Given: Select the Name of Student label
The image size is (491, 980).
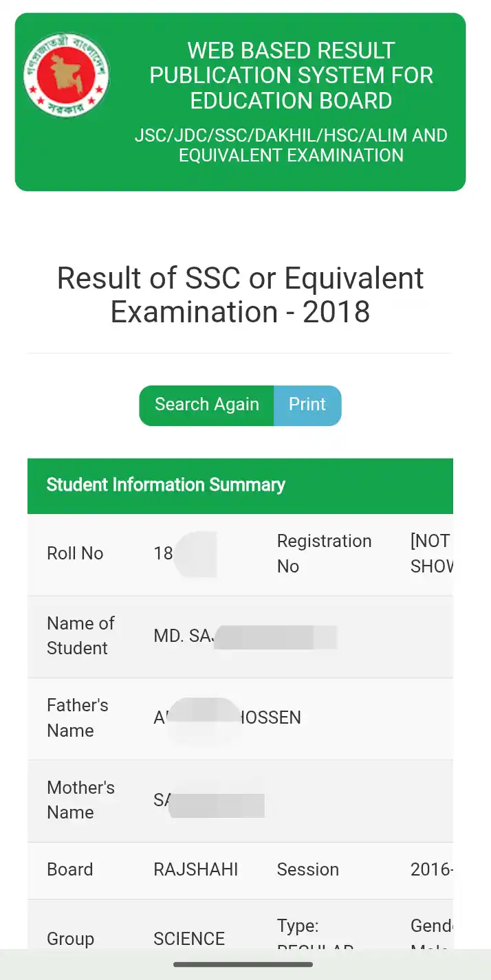Looking at the screenshot, I should [x=80, y=636].
